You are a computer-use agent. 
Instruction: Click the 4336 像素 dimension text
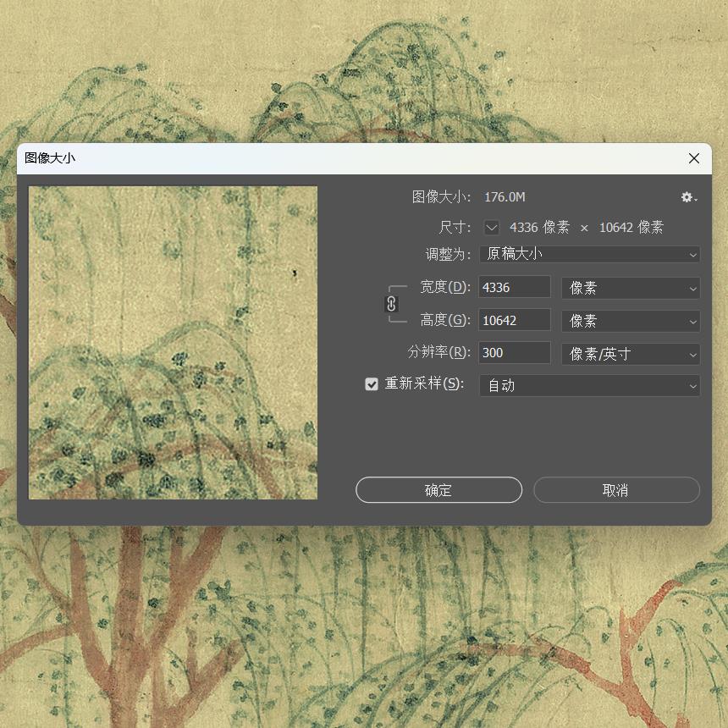539,228
